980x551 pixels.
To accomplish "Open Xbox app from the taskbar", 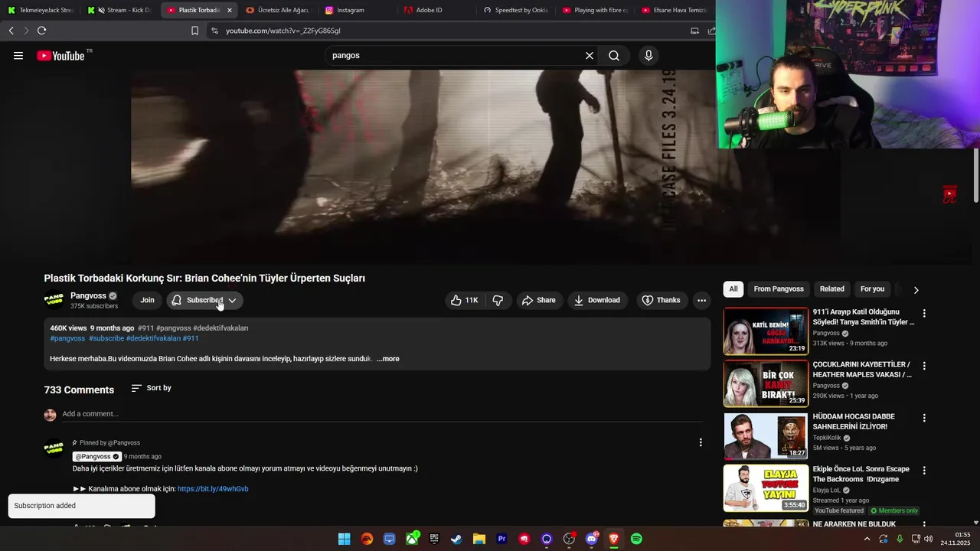I will pyautogui.click(x=412, y=539).
